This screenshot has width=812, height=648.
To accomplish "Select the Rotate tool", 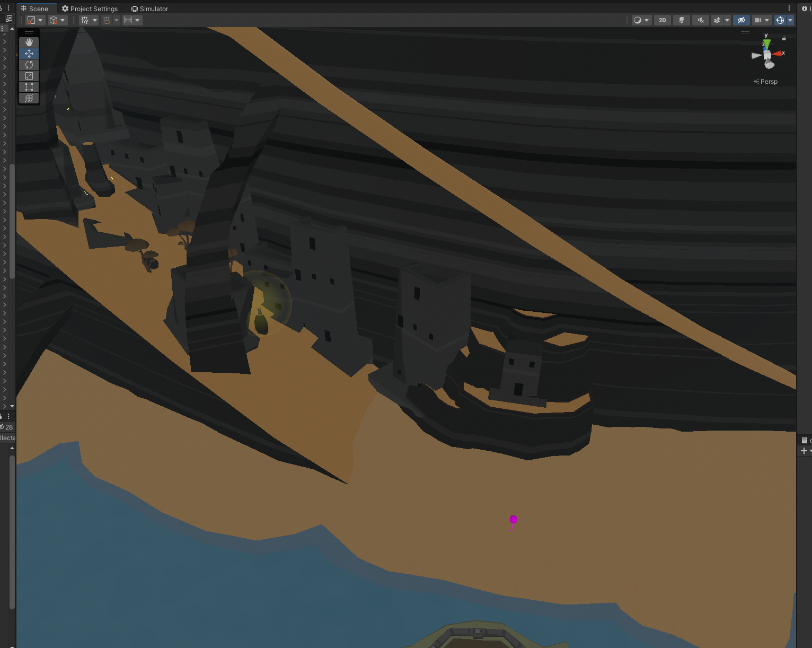I will (x=29, y=65).
